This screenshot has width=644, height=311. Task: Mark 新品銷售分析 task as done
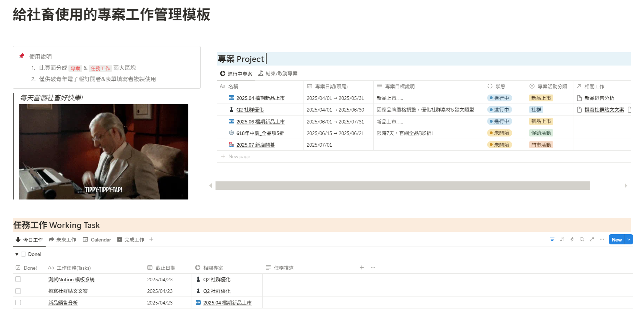click(x=18, y=302)
